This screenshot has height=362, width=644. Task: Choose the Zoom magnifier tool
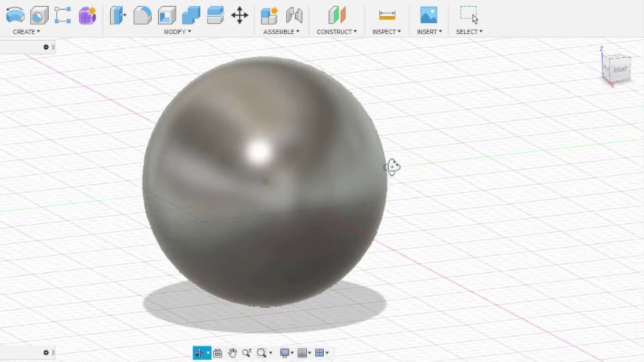coord(247,353)
